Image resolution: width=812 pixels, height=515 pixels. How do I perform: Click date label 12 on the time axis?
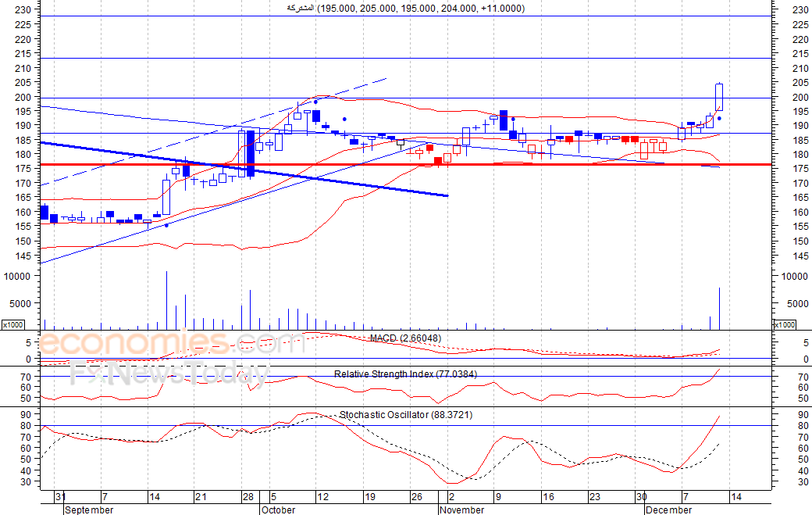click(322, 497)
